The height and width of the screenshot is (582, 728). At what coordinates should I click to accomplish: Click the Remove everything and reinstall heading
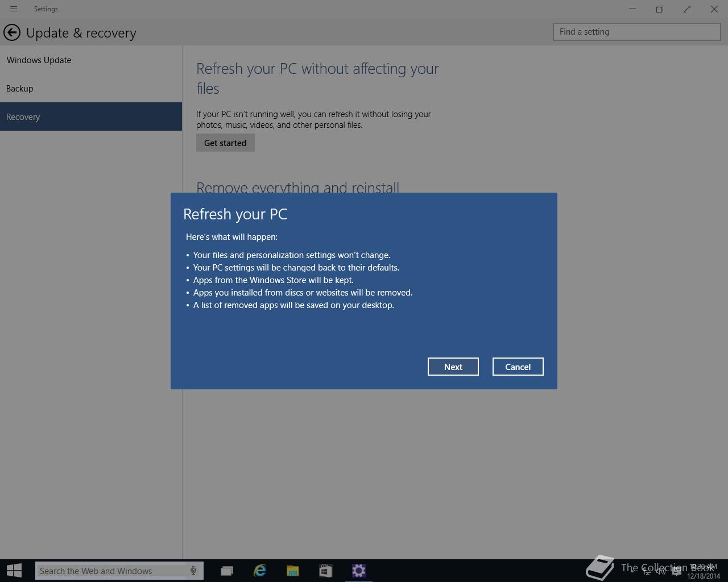pos(297,187)
